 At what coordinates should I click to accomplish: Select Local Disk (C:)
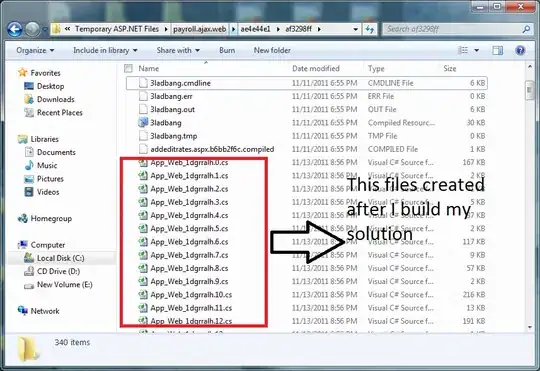60,258
